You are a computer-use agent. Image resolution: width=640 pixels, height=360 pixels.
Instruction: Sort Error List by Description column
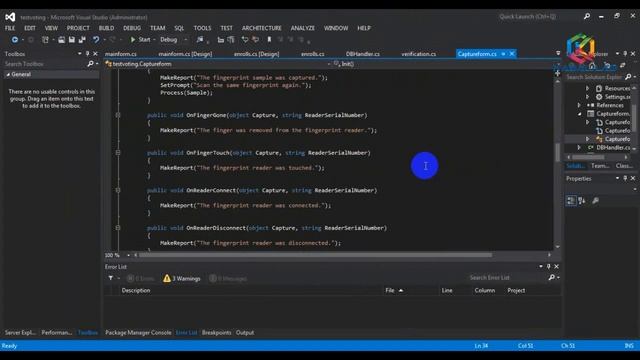136,290
